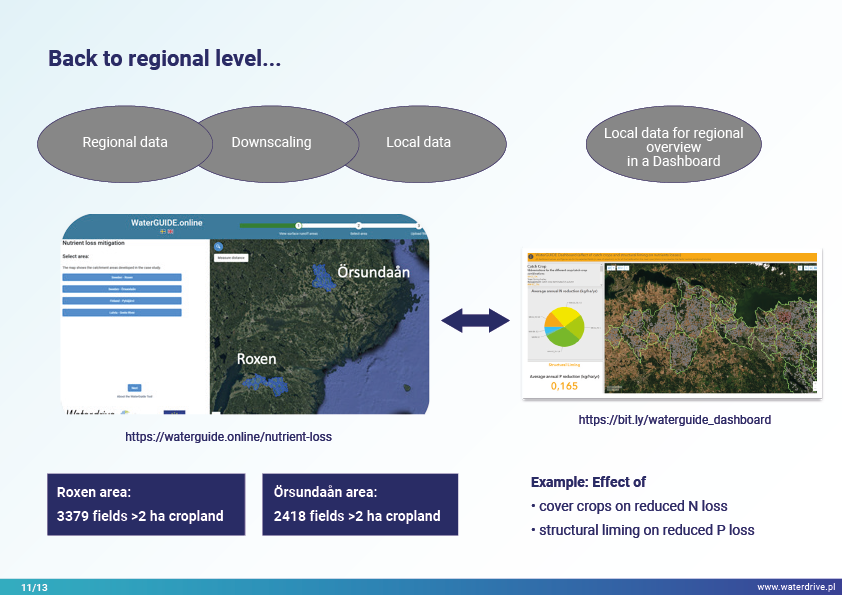Select step 2 'Select area' circle
This screenshot has width=842, height=595.
[x=358, y=225]
